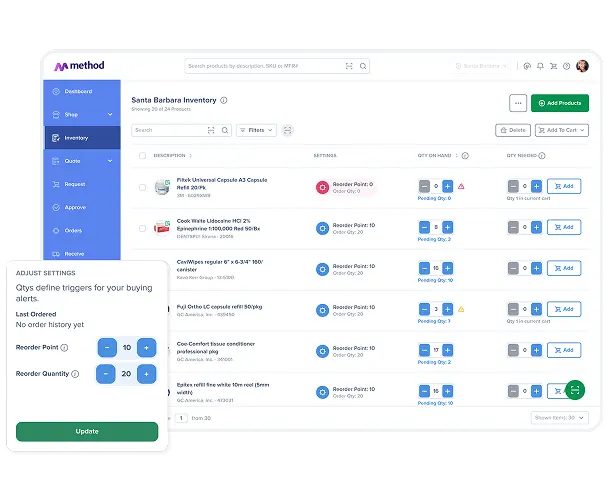The width and height of the screenshot is (608, 500).
Task: Open settings gear for Epitex refill row
Action: (322, 392)
